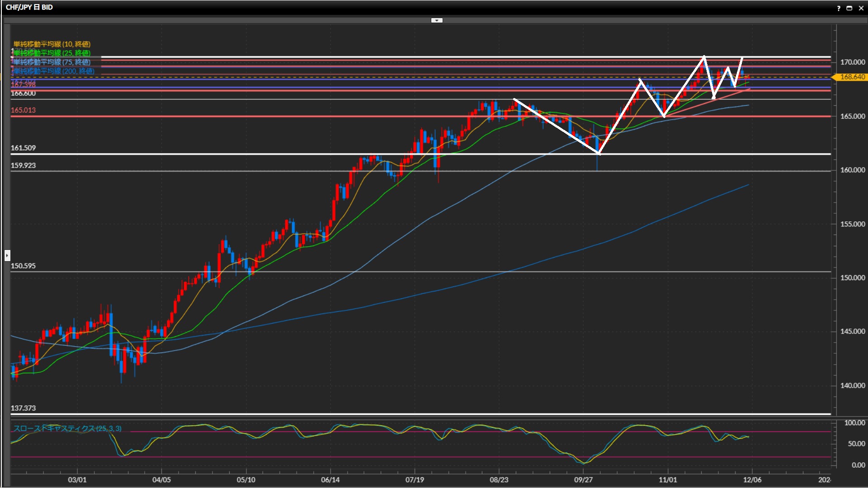This screenshot has height=488, width=868.
Task: Click the moving average (75) legend label
Action: pos(52,62)
